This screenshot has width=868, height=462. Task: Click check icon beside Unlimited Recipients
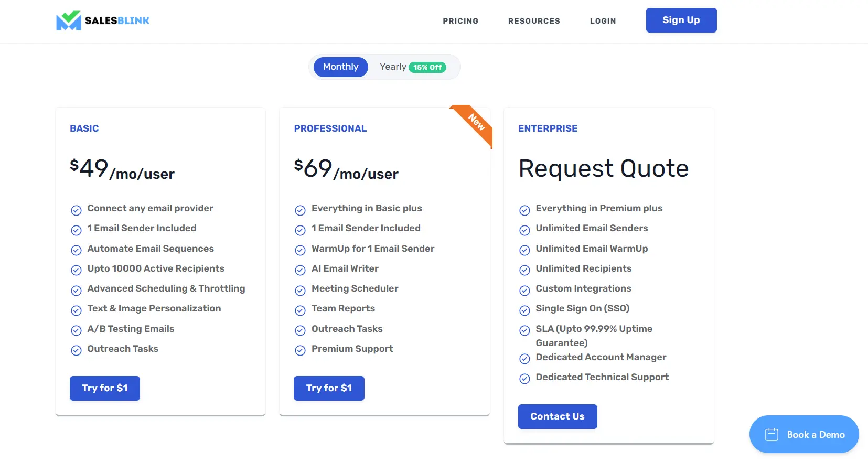pos(524,271)
